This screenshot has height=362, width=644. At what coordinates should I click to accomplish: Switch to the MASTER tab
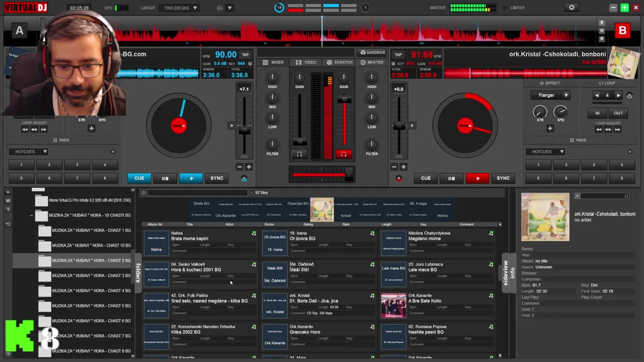pos(372,62)
